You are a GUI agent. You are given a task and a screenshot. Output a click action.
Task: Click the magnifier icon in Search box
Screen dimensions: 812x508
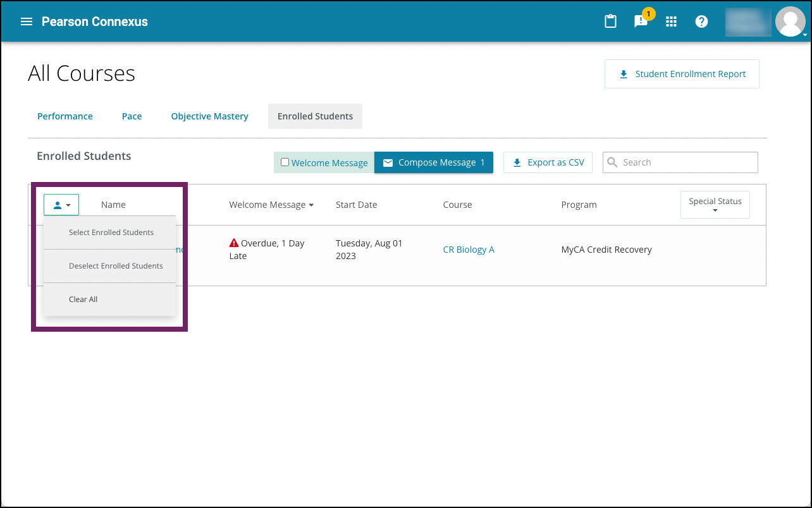pyautogui.click(x=612, y=162)
